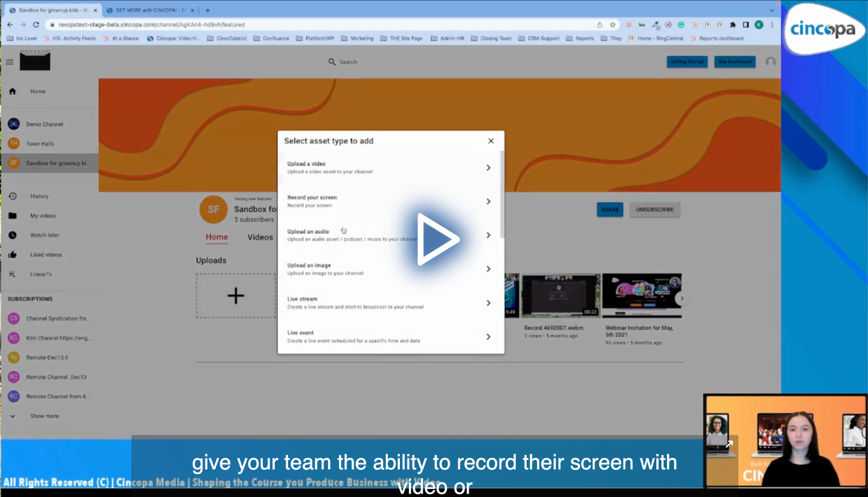Image resolution: width=868 pixels, height=497 pixels.
Task: Click the Home icon in the sidebar
Action: [x=12, y=91]
